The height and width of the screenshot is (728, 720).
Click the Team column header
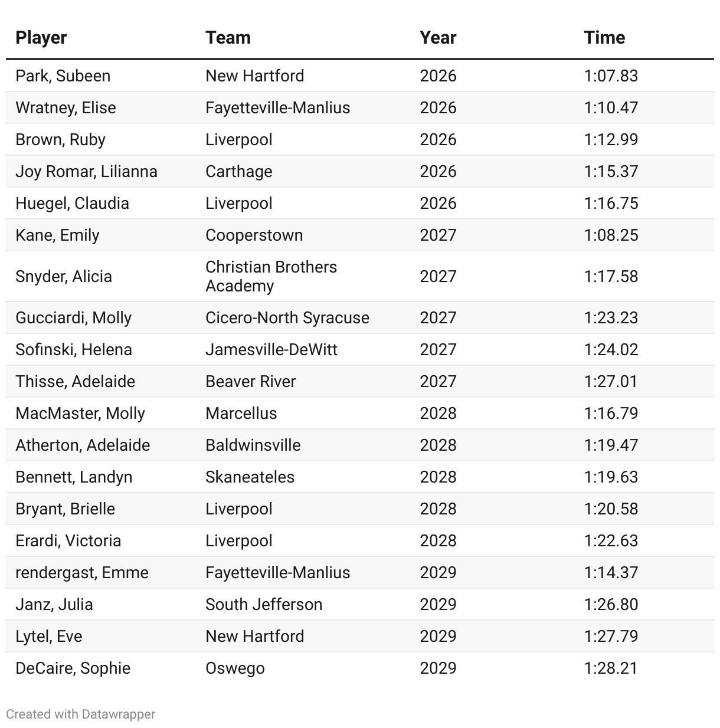point(228,38)
